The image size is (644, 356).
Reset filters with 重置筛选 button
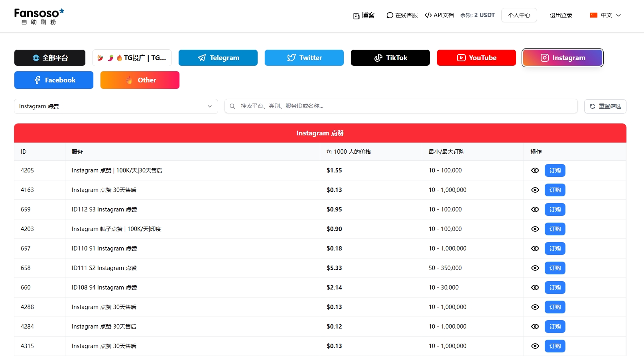605,106
